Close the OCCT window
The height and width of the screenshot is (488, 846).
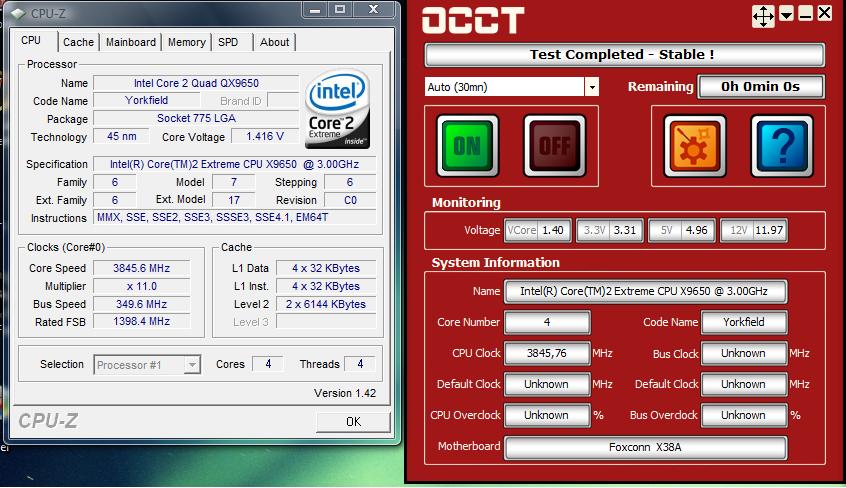pyautogui.click(x=824, y=13)
